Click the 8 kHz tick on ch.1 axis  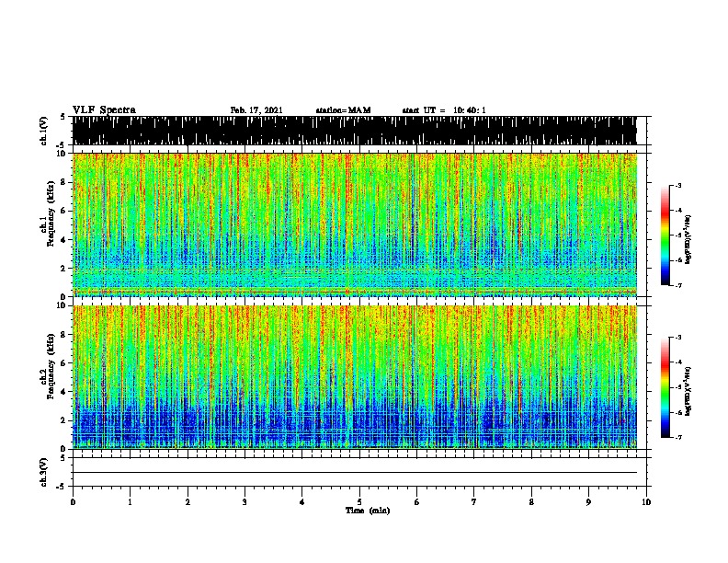tap(63, 182)
